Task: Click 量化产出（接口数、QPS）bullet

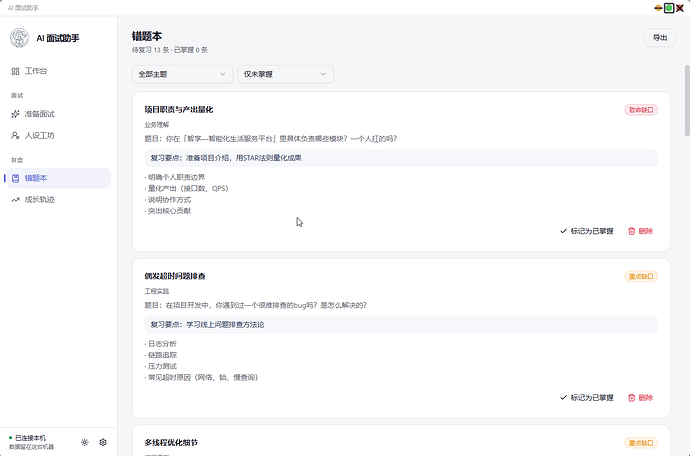Action: [187, 188]
